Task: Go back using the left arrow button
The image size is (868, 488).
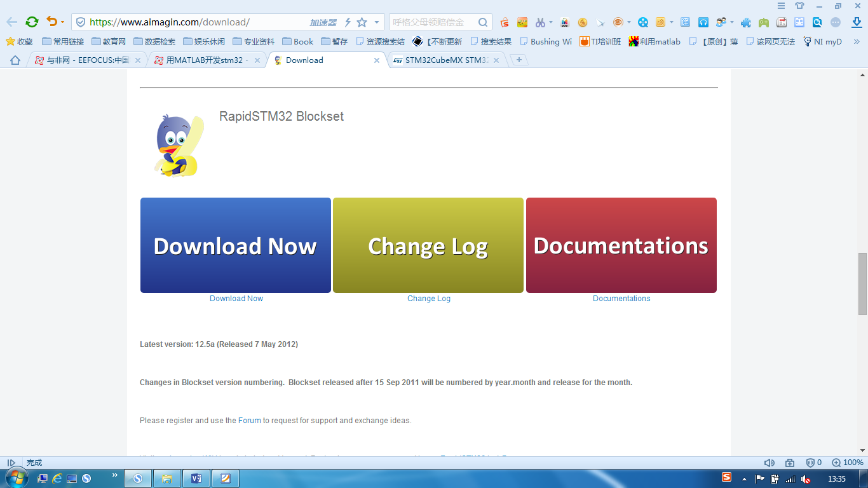Action: [12, 22]
